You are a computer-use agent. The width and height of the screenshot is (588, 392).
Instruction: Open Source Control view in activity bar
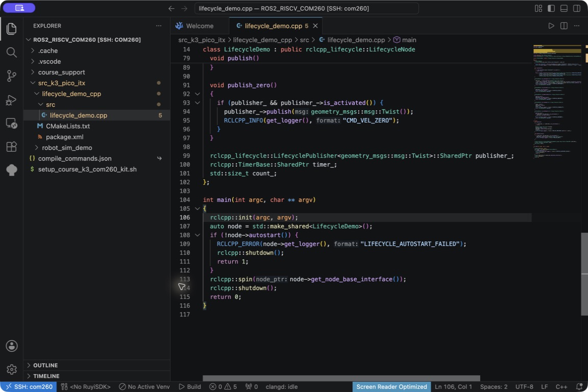12,76
